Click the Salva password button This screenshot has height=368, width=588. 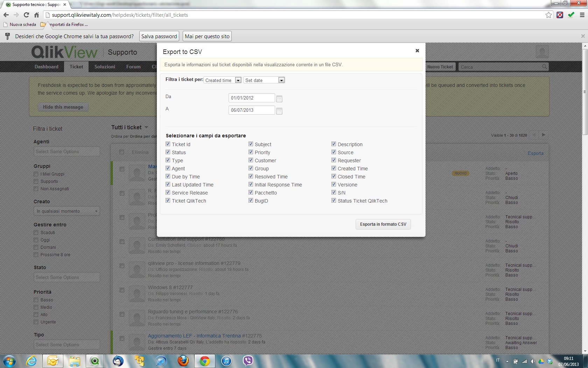click(159, 36)
